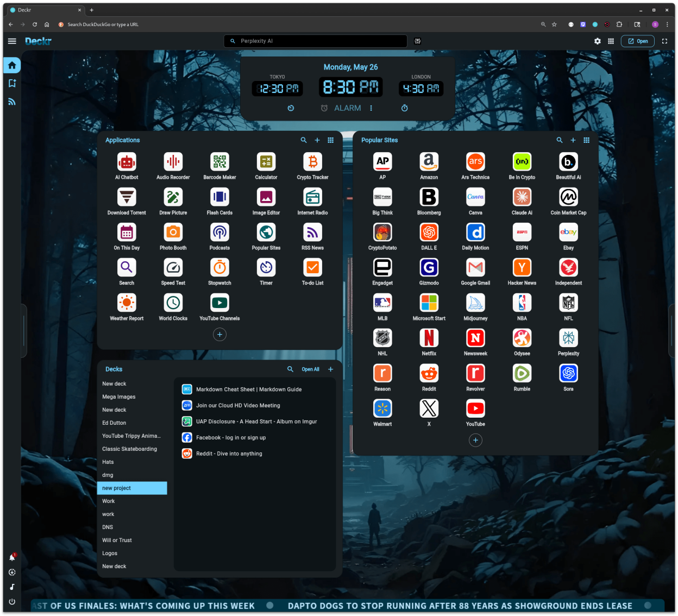Open the timer icon under London clock

pos(405,108)
